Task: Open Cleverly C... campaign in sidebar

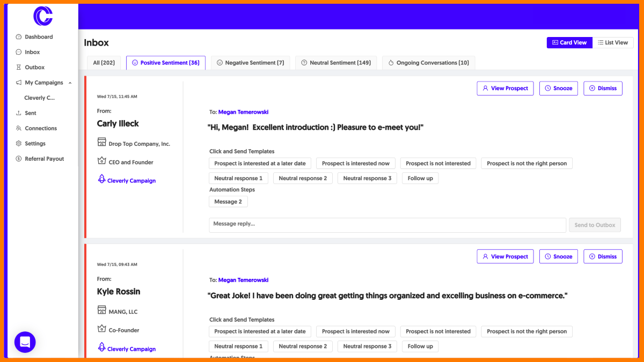Action: (39, 98)
